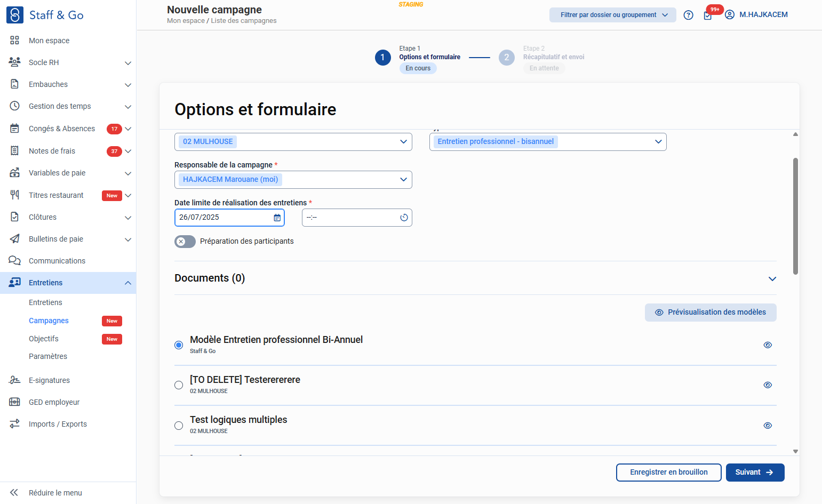Click the Mon espace grid icon
Screen dimensions: 822x504
[x=15, y=41]
